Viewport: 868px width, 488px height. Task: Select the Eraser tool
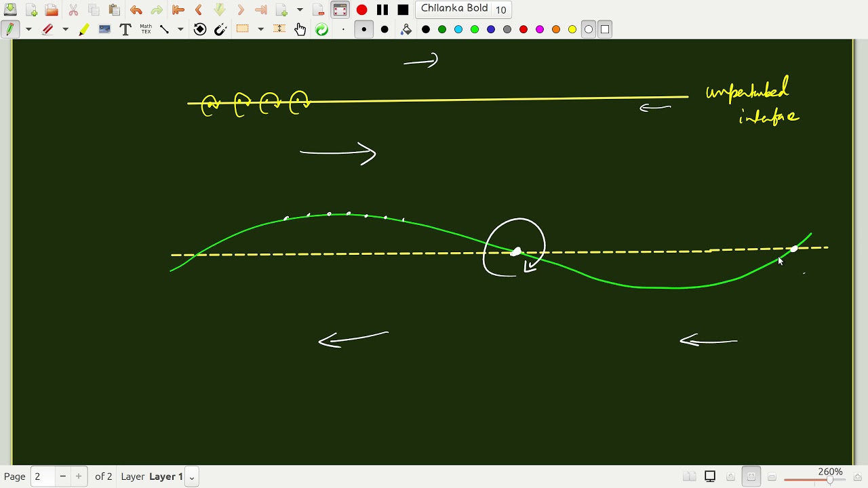pos(47,29)
